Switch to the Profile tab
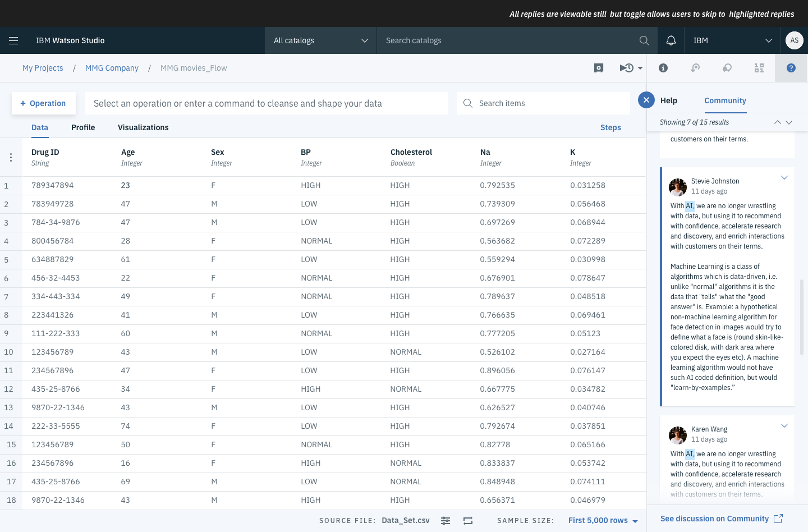Viewport: 808px width, 532px height. tap(83, 127)
